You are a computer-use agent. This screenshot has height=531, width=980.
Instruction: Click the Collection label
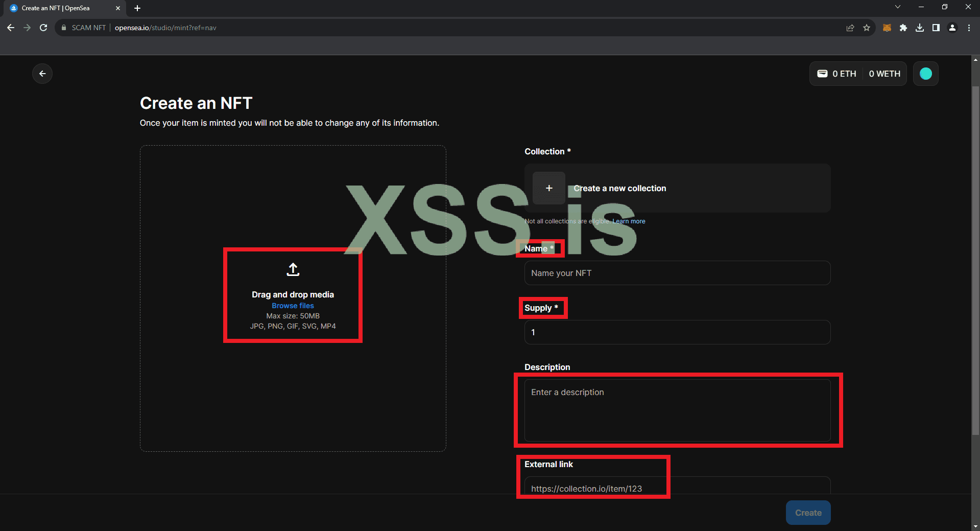[547, 151]
